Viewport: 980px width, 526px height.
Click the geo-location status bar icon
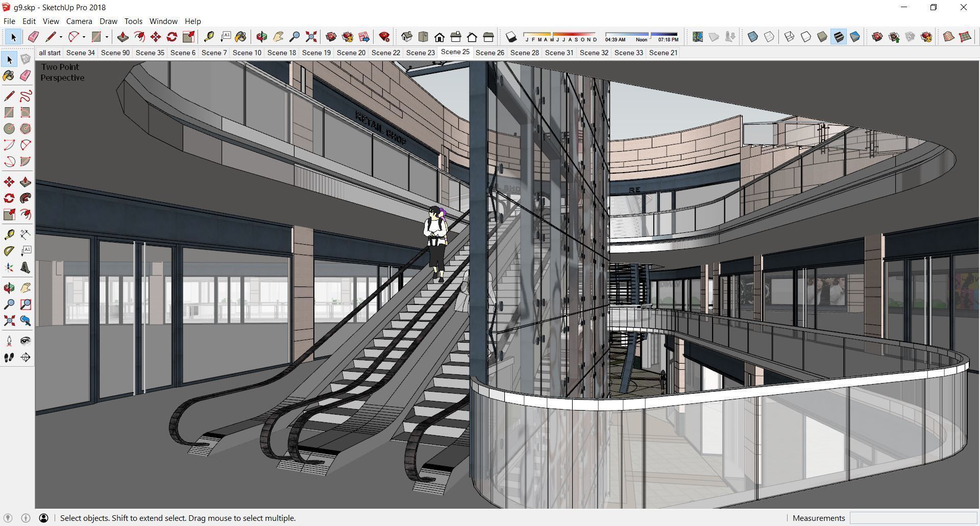8,518
